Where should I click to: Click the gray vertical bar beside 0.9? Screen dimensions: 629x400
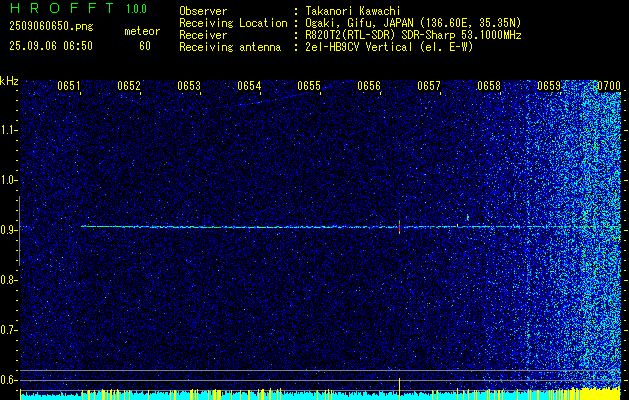[x=19, y=231]
